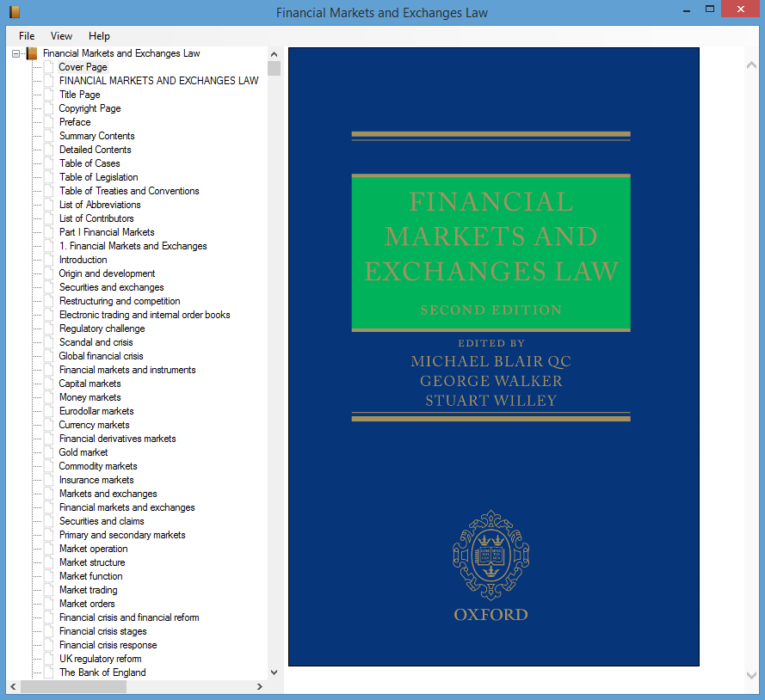Select Global financial crisis entry
765x700 pixels.
(101, 356)
